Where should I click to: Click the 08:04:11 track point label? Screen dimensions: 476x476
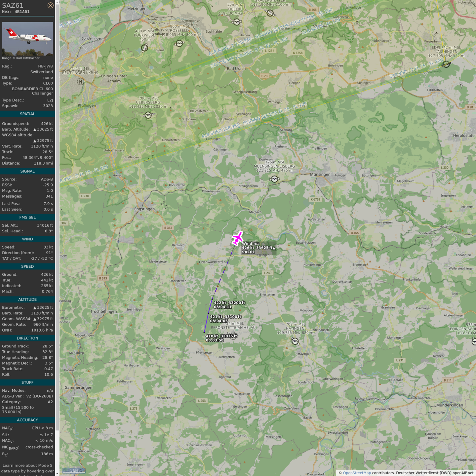(222, 307)
